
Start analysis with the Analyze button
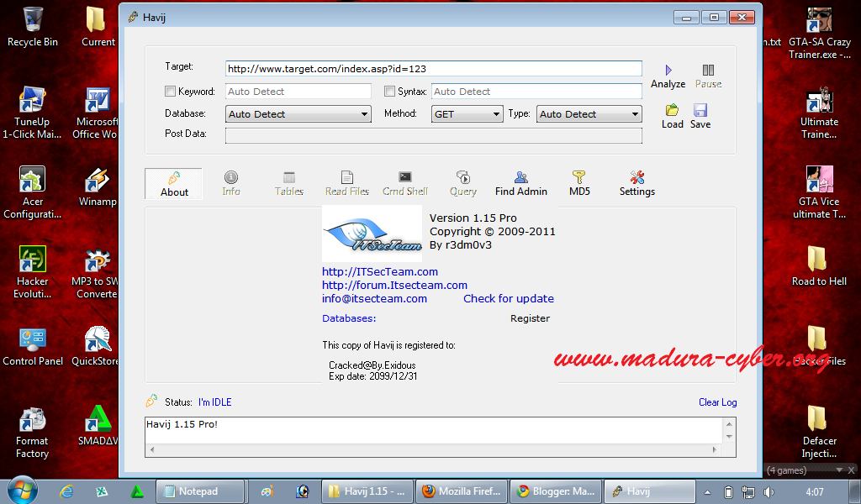pos(668,76)
